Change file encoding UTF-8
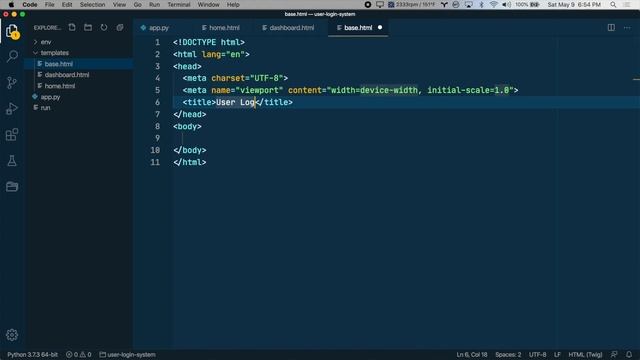 point(538,354)
